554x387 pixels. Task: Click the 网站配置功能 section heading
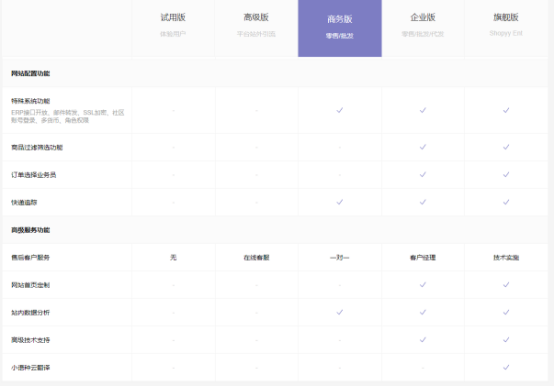coord(30,74)
